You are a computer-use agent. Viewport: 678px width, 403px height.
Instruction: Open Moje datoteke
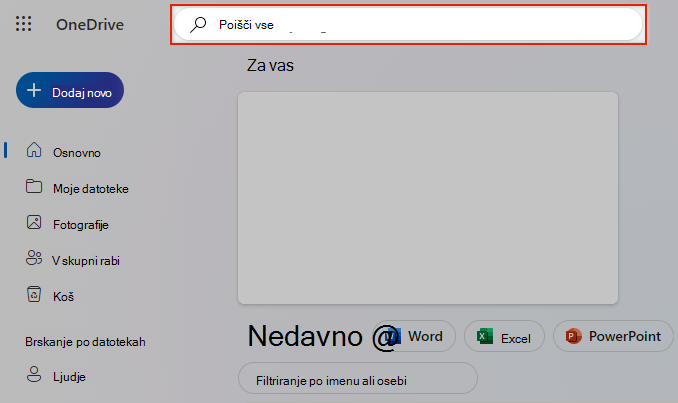[x=91, y=189]
